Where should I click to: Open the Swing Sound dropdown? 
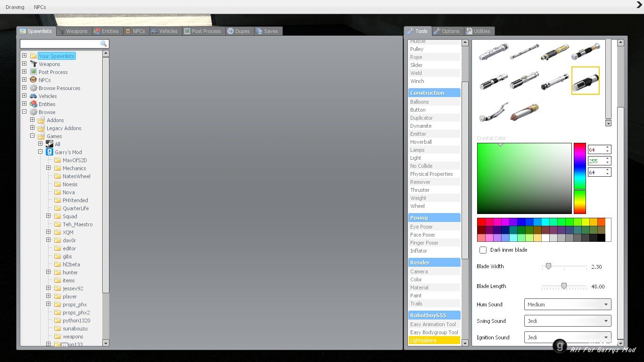tap(568, 321)
